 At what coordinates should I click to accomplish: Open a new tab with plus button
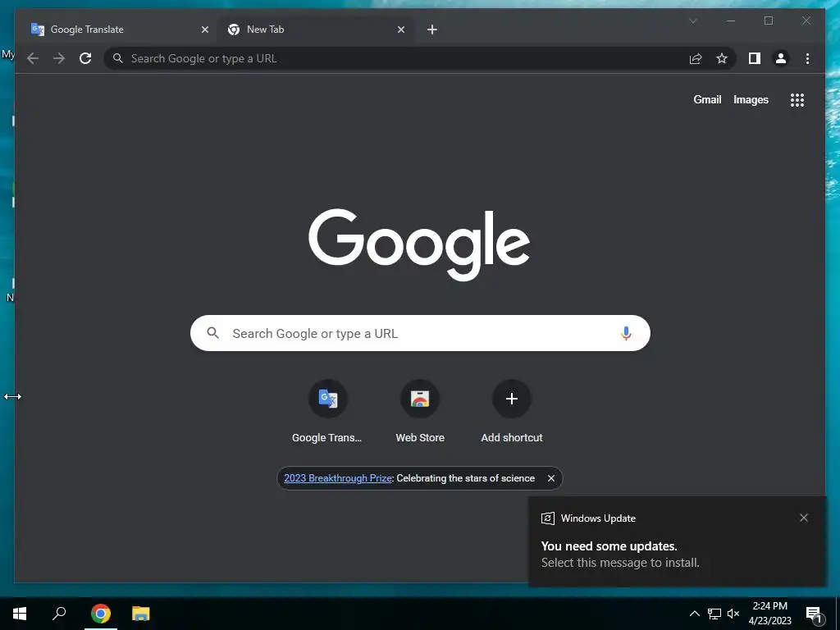point(432,30)
